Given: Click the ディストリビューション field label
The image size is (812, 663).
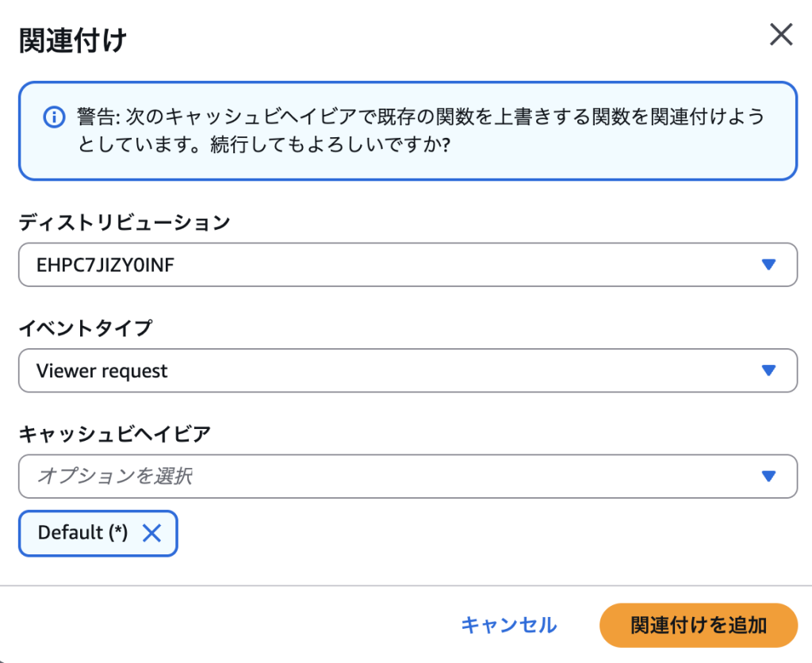Looking at the screenshot, I should (124, 223).
